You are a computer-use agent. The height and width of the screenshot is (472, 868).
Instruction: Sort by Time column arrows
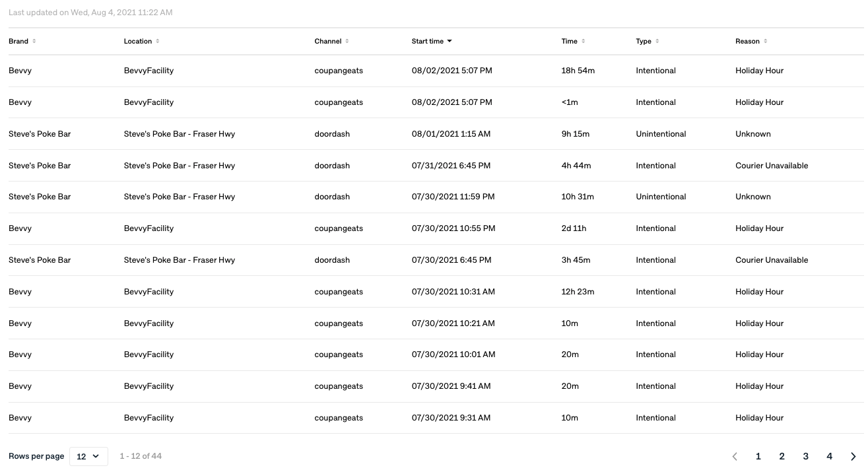(x=584, y=41)
